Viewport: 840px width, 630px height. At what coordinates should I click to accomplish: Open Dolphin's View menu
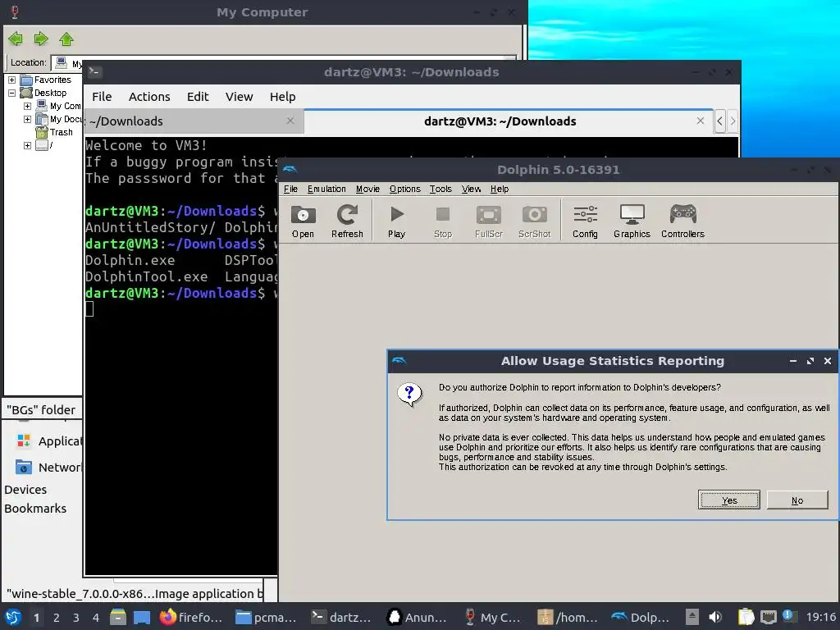click(471, 189)
